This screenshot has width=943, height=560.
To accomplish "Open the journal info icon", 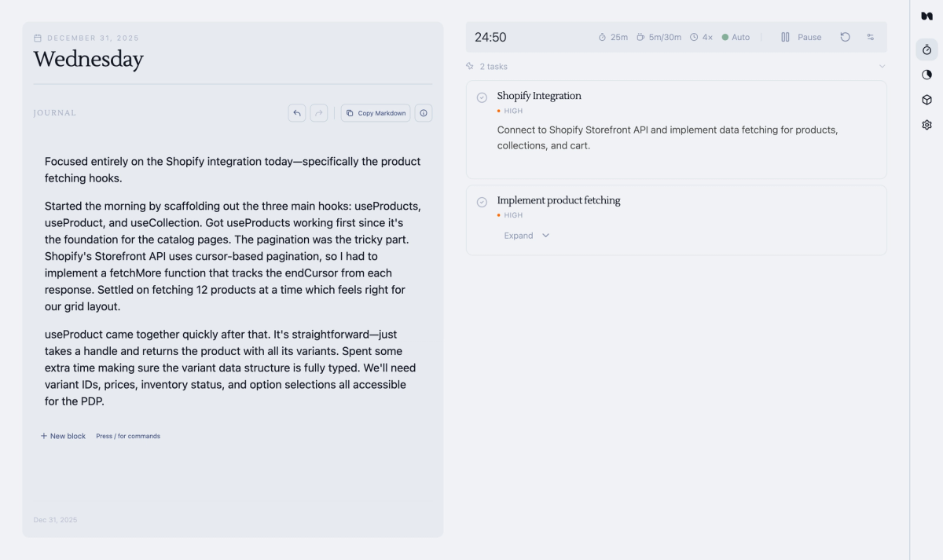I will pos(424,113).
